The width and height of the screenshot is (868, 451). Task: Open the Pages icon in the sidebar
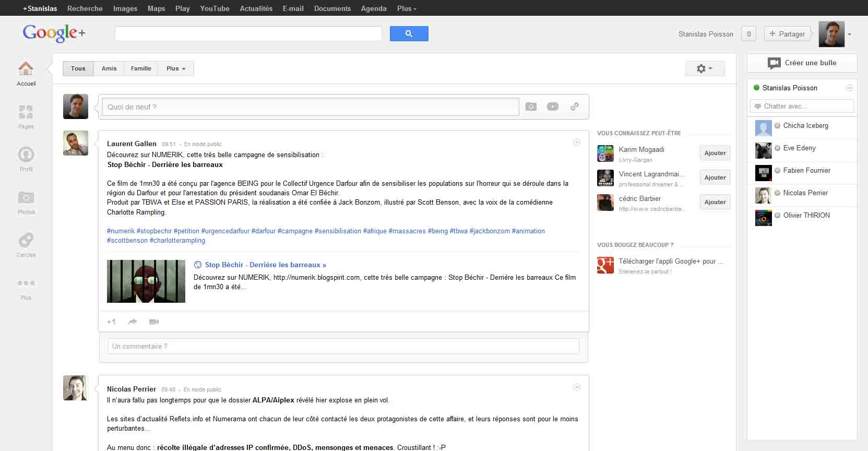coord(26,112)
